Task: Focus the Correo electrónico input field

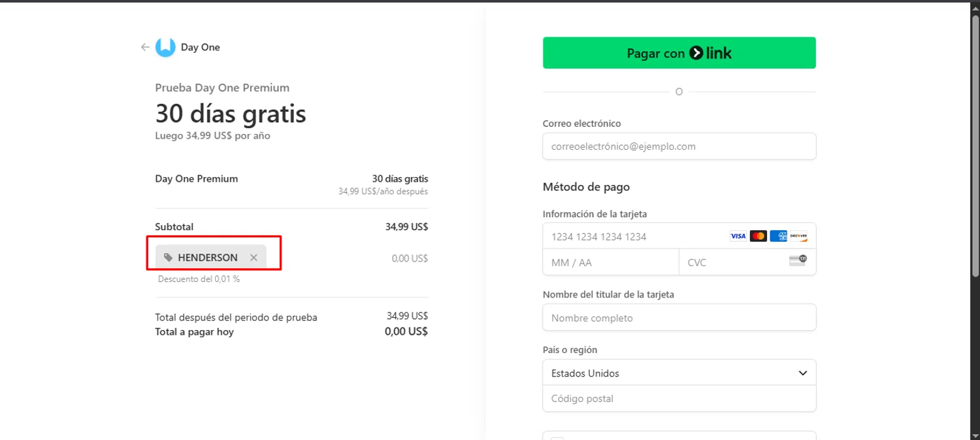Action: pyautogui.click(x=679, y=146)
